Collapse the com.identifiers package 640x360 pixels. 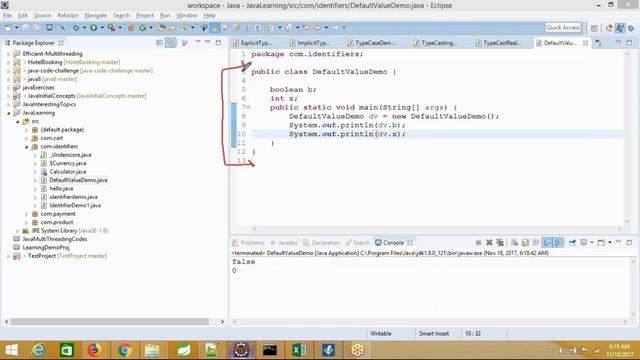click(x=27, y=147)
